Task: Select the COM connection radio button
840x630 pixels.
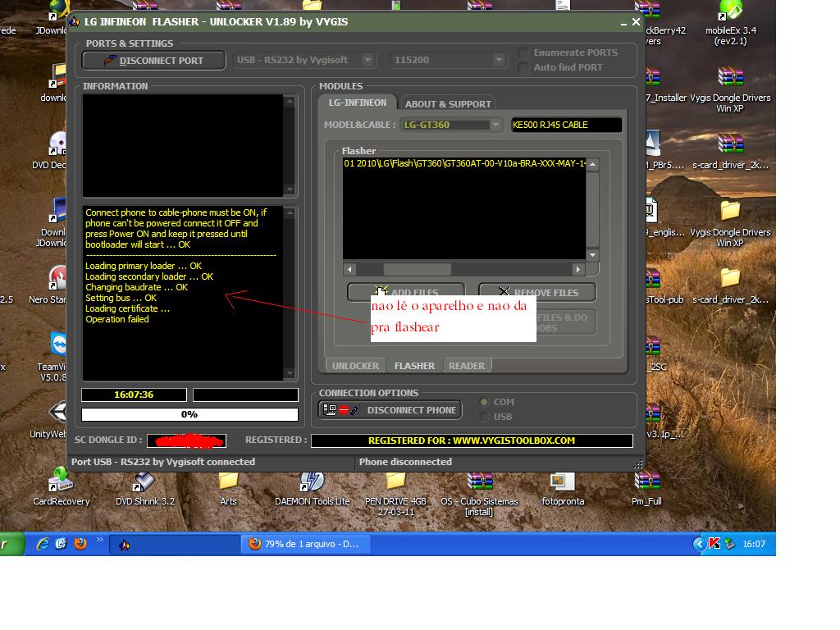Action: (485, 402)
